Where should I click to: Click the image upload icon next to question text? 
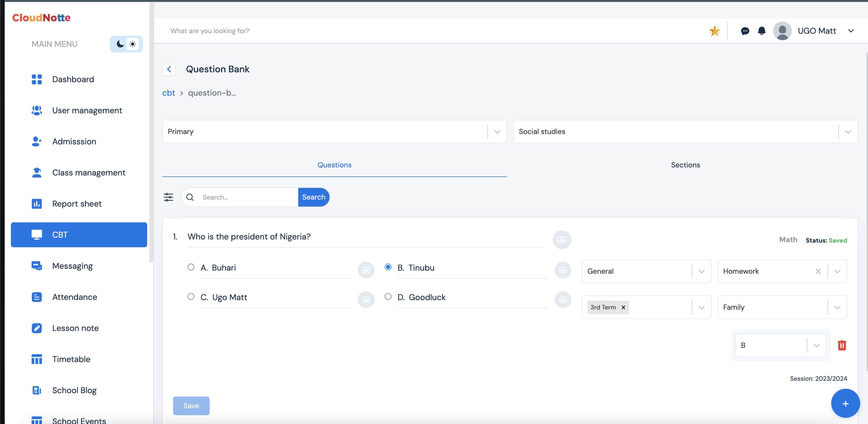561,240
